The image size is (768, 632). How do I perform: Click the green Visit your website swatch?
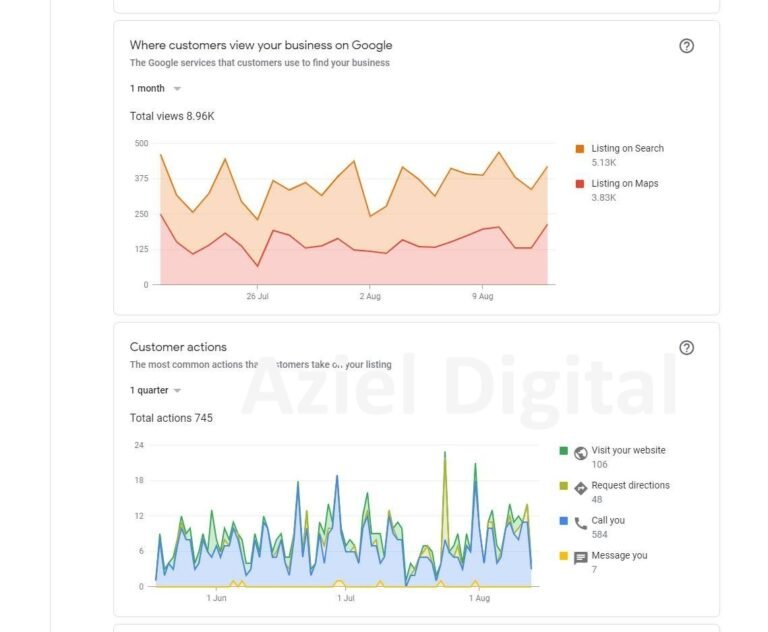[564, 451]
